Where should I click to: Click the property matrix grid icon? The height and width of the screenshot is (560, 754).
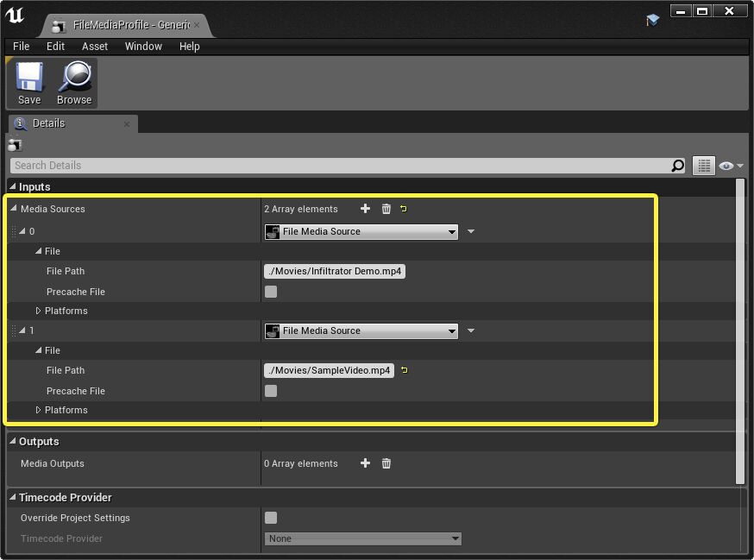[x=704, y=165]
